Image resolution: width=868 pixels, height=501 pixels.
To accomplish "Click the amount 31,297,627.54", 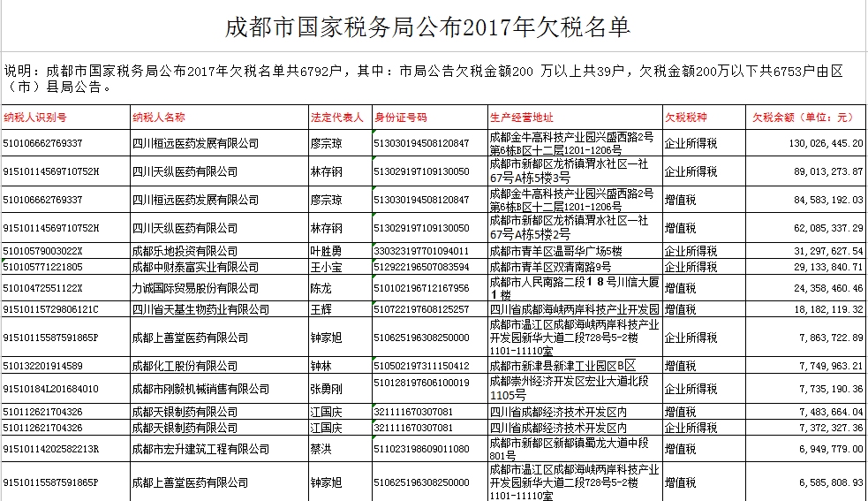I will tap(828, 251).
